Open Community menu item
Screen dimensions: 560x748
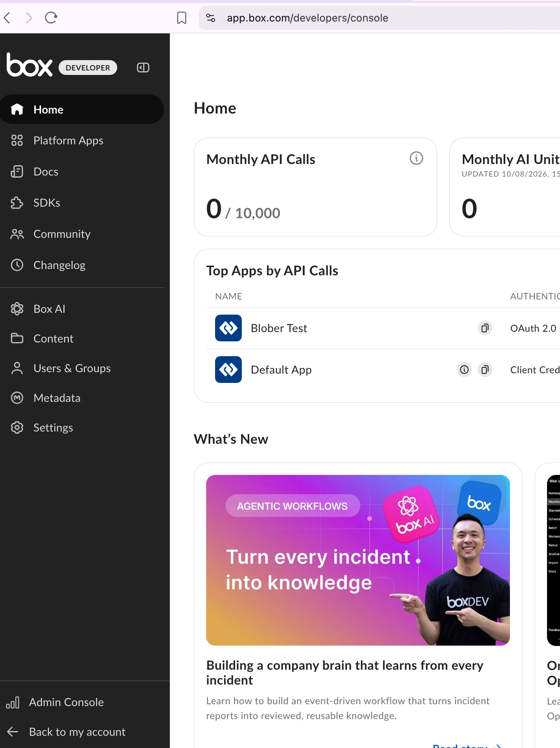[x=82, y=234]
